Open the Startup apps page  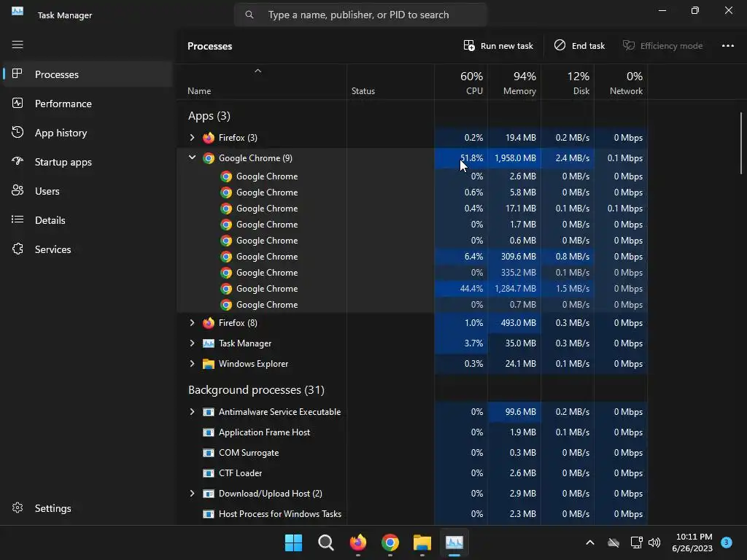88,162
